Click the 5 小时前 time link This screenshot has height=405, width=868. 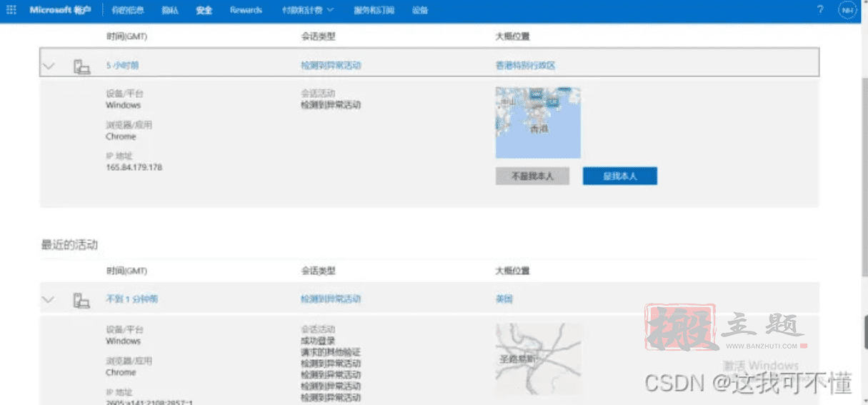(x=122, y=65)
